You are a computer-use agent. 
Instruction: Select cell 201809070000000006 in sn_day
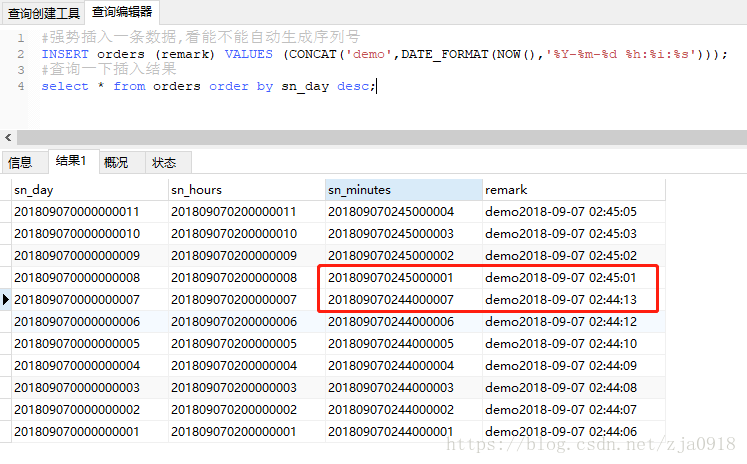click(90, 322)
